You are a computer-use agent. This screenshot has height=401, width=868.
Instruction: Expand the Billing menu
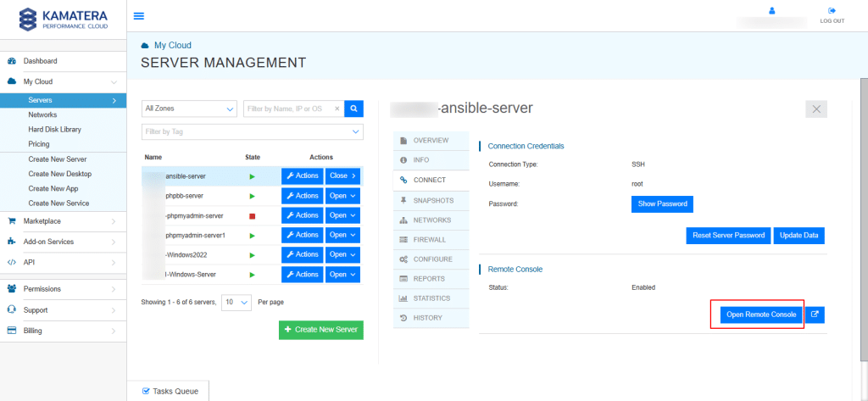(63, 331)
